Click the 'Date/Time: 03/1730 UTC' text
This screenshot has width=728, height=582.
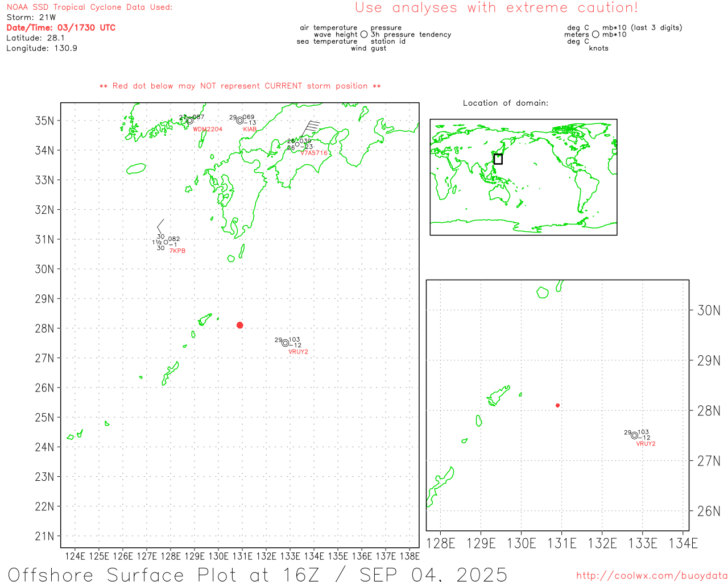coord(61,28)
